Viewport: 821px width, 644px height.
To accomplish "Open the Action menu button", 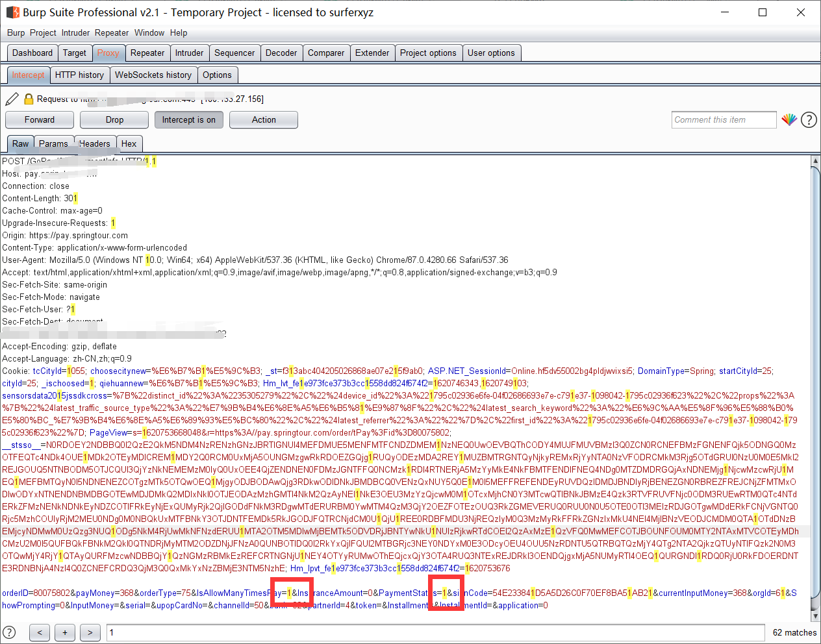I will tap(264, 119).
